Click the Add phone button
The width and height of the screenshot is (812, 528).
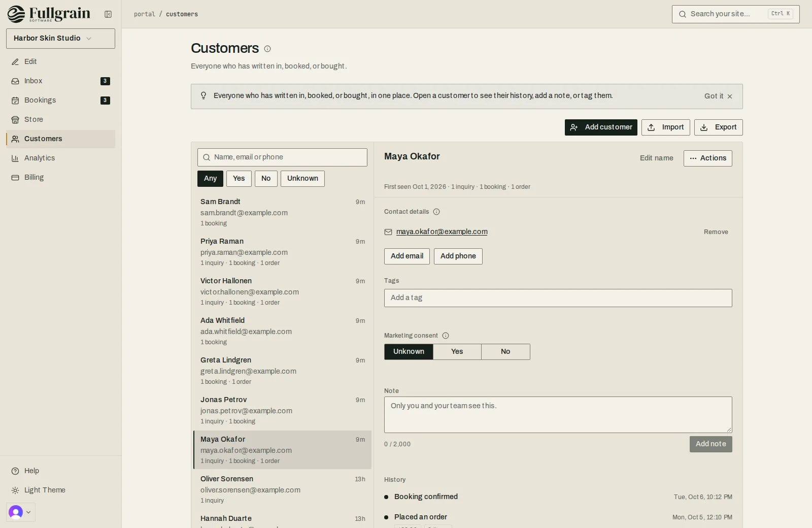(x=458, y=256)
